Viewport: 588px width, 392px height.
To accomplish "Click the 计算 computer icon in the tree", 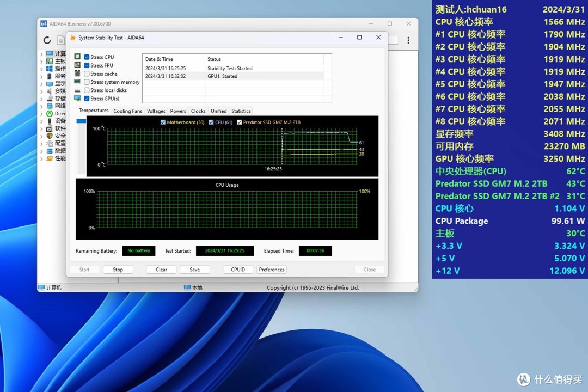I will click(x=50, y=54).
